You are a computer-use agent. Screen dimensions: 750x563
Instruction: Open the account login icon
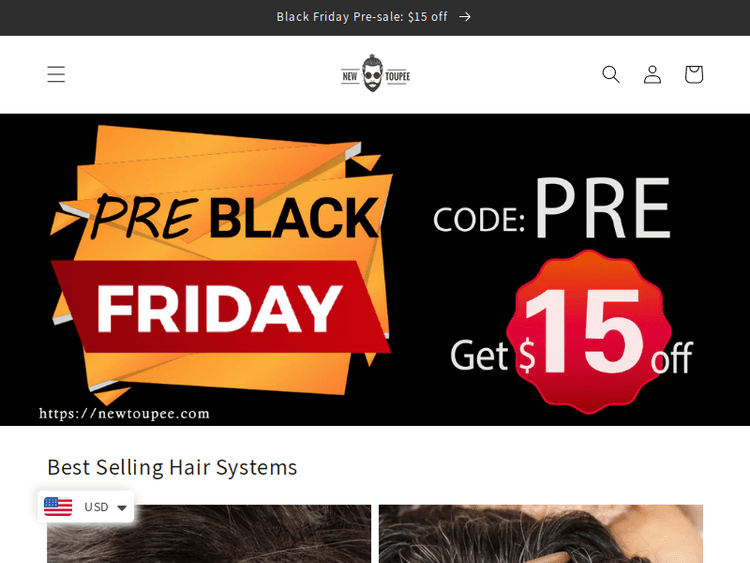pyautogui.click(x=652, y=74)
